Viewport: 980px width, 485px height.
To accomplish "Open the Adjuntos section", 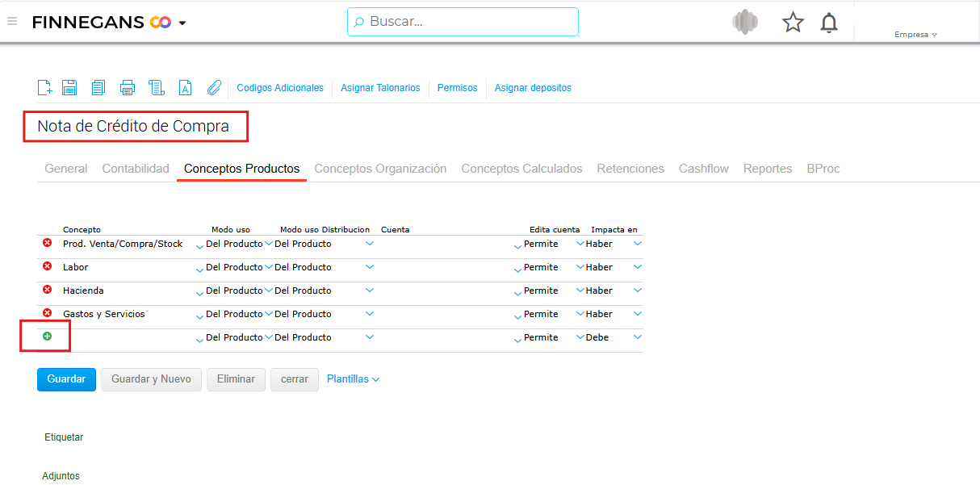I will coord(61,476).
